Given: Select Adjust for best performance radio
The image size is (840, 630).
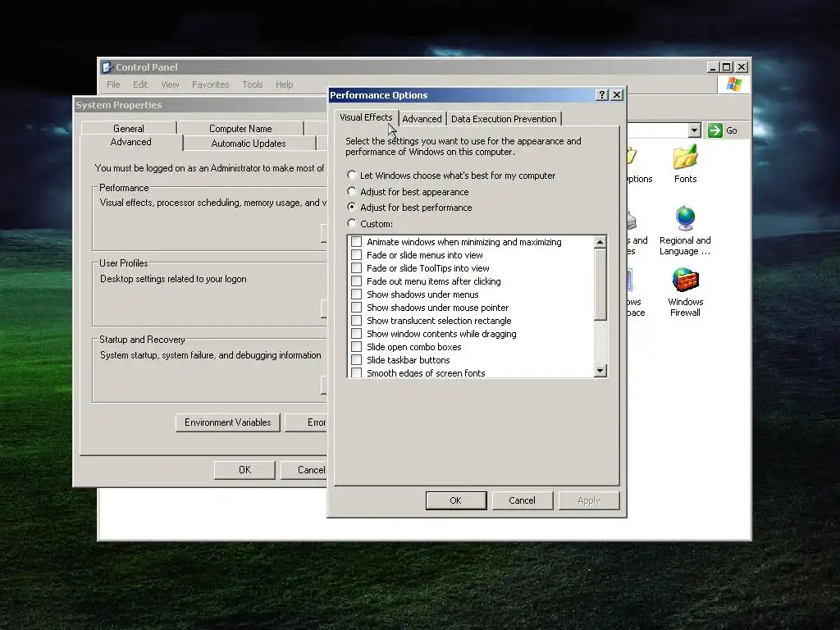Looking at the screenshot, I should pyautogui.click(x=352, y=207).
